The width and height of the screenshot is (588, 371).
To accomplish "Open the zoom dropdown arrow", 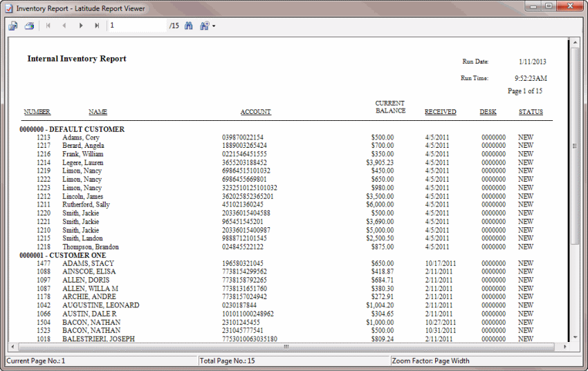I will 214,26.
